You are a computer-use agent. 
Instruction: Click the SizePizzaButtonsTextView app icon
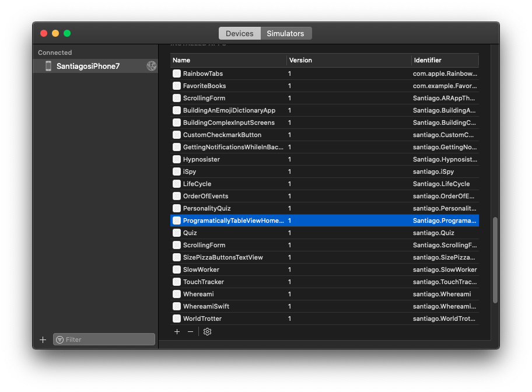point(177,257)
